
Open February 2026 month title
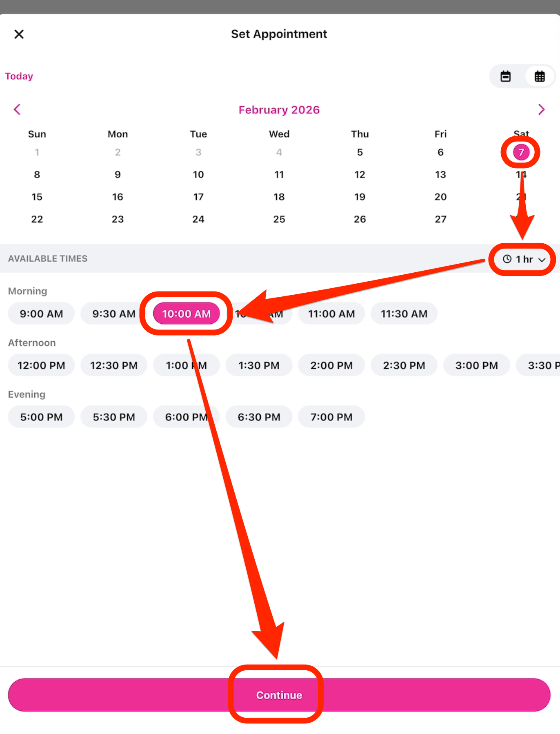[x=279, y=110]
